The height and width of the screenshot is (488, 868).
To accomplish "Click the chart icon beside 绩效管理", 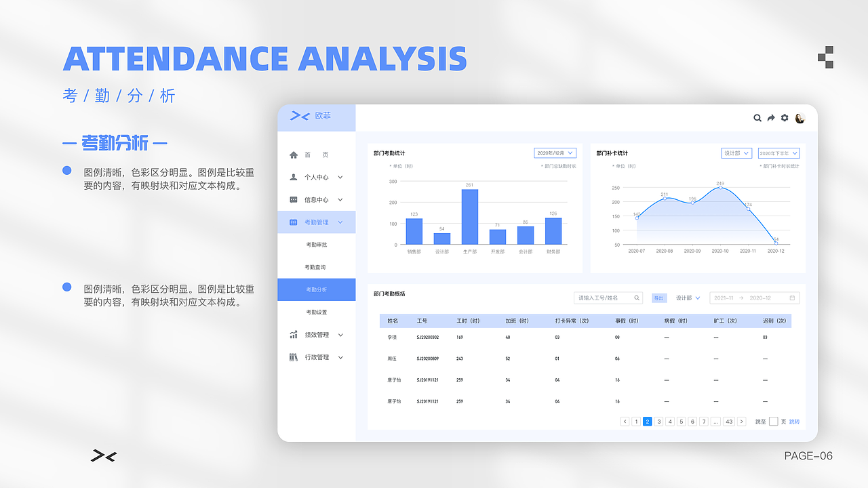I will pos(294,335).
